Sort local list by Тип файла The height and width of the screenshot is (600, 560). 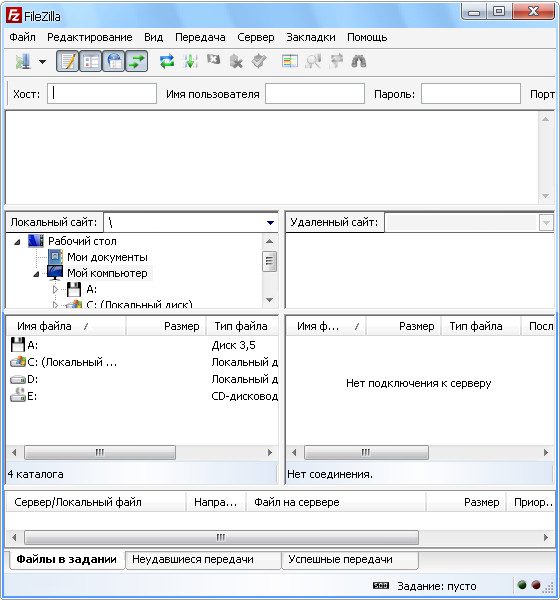point(242,326)
